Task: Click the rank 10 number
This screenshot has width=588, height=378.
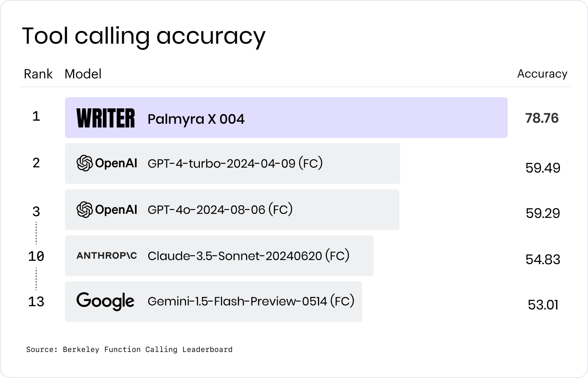Action: (x=36, y=256)
